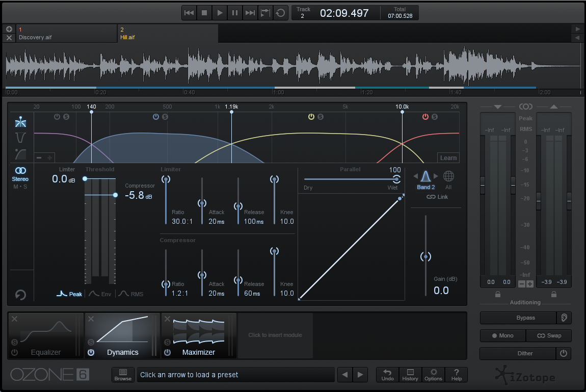The width and height of the screenshot is (586, 392).
Task: Click the Compressor threshold slider handle
Action: 116,195
